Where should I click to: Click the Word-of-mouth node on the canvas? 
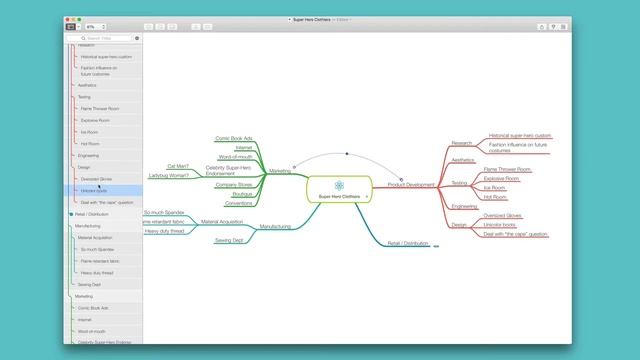click(x=236, y=157)
